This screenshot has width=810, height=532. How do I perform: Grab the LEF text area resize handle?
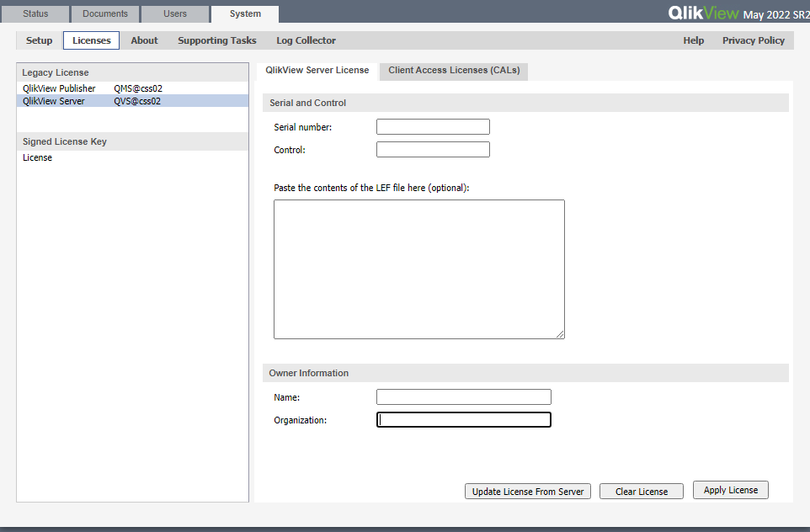[x=561, y=335]
